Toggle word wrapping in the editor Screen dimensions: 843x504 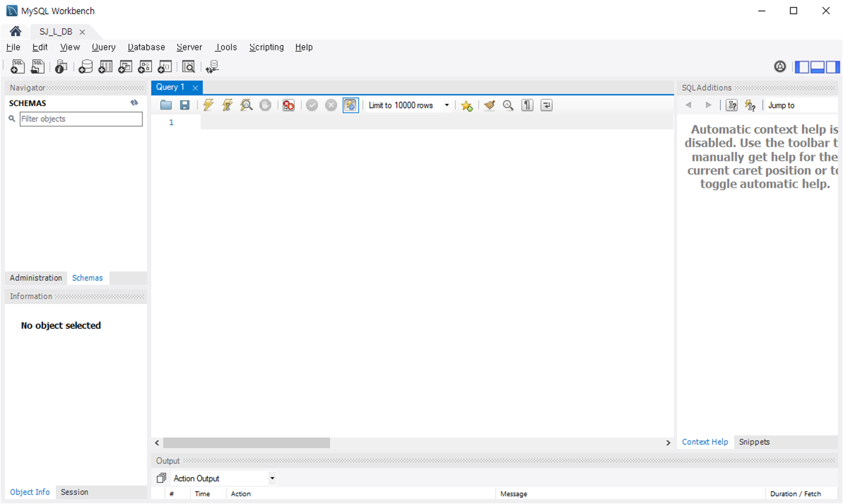point(546,105)
